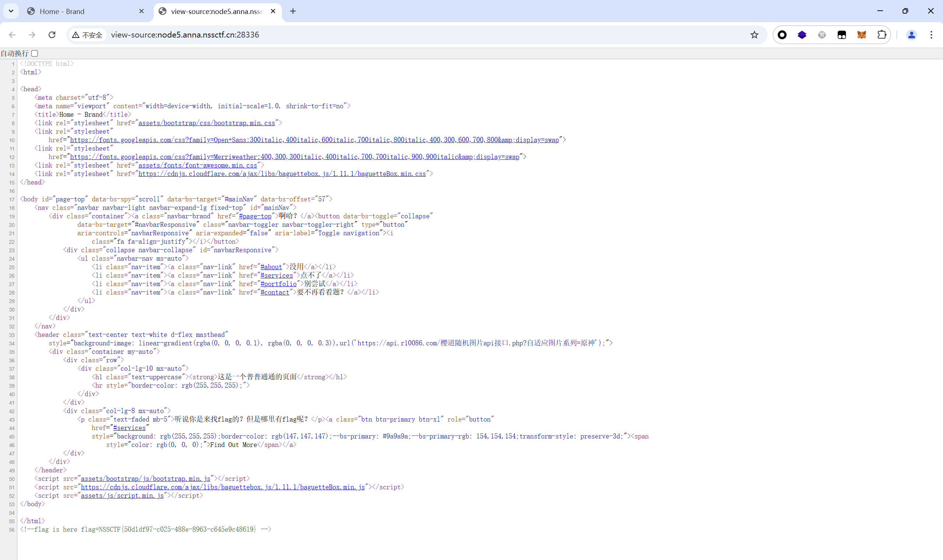Image resolution: width=943 pixels, height=560 pixels.
Task: Switch to the Home - Brand tab
Action: [x=86, y=11]
